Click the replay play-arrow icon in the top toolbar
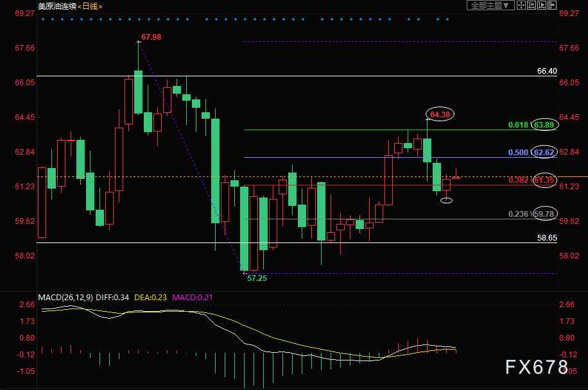Image resolution: width=588 pixels, height=390 pixels. (x=542, y=5)
